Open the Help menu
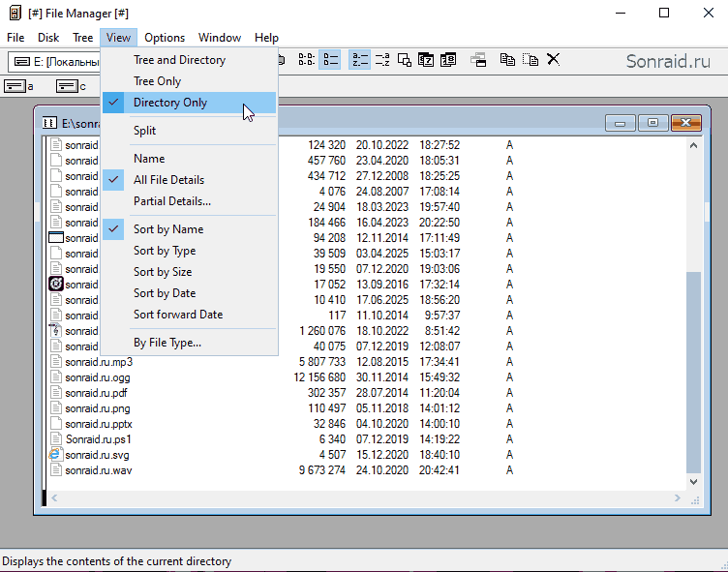The height and width of the screenshot is (572, 728). (x=266, y=38)
